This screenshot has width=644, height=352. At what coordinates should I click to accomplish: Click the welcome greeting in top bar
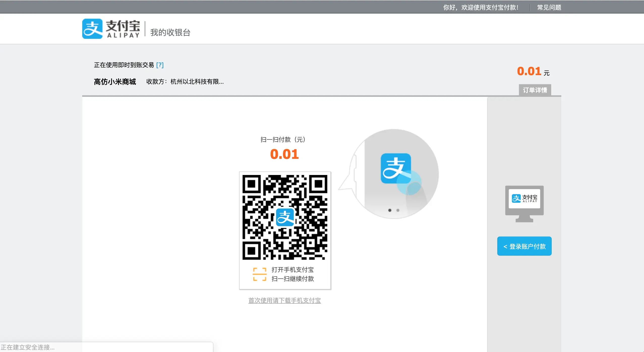[481, 8]
